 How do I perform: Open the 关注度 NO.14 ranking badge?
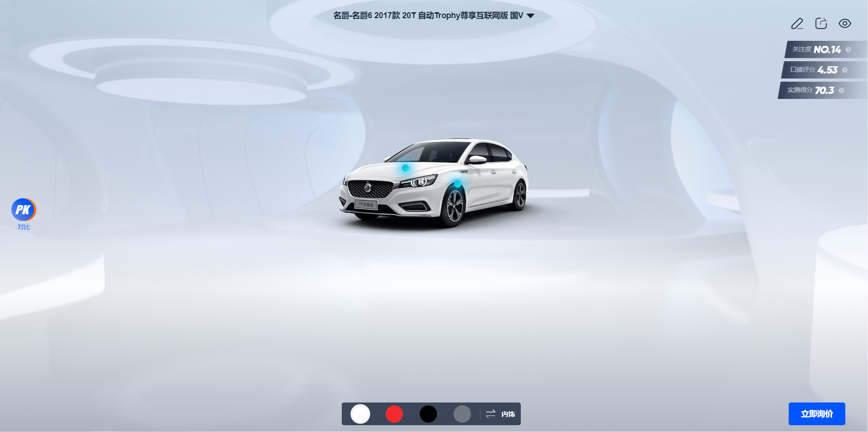pos(826,49)
